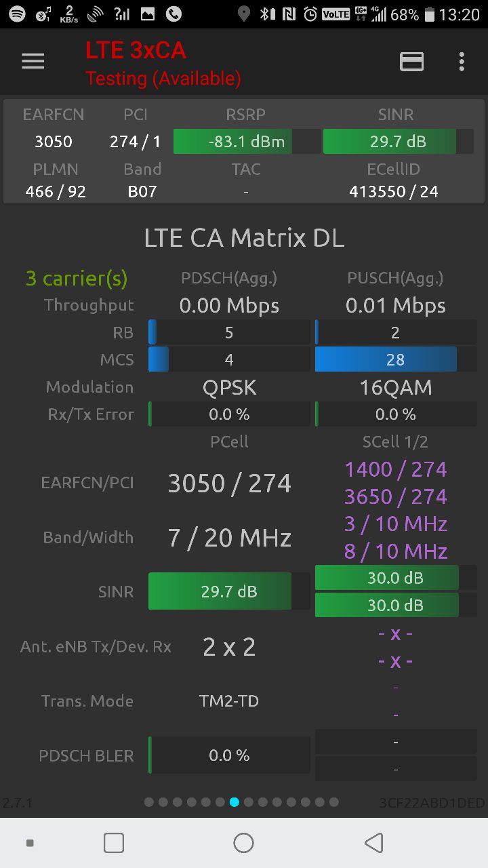This screenshot has width=488, height=868.
Task: Jump to the first page indicator dot
Action: 149,802
